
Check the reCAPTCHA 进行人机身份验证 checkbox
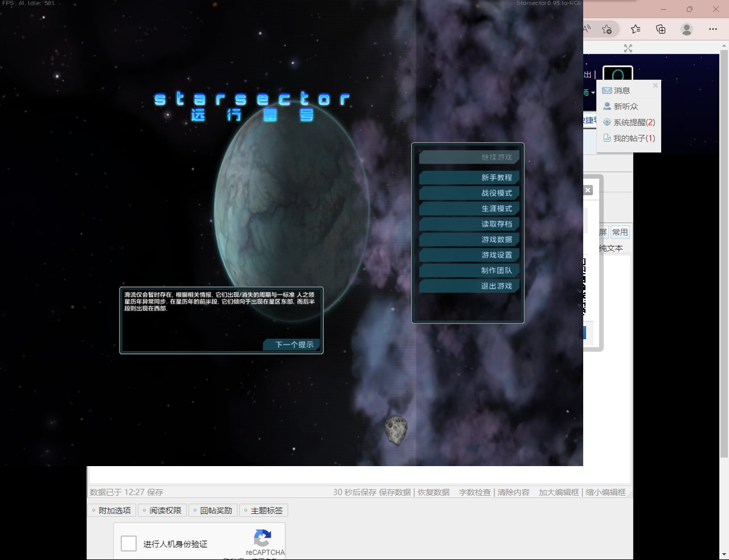tap(129, 543)
